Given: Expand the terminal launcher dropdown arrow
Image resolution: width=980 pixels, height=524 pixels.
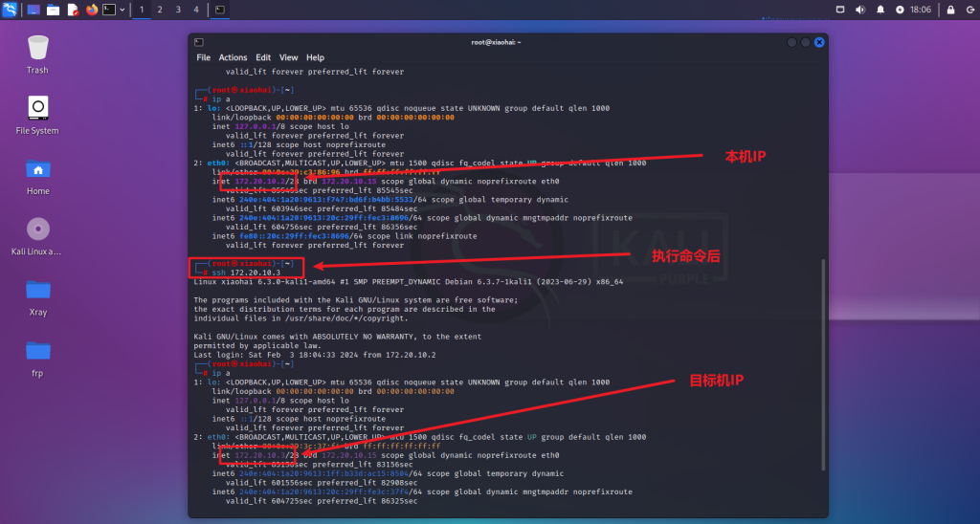Looking at the screenshot, I should (122, 10).
